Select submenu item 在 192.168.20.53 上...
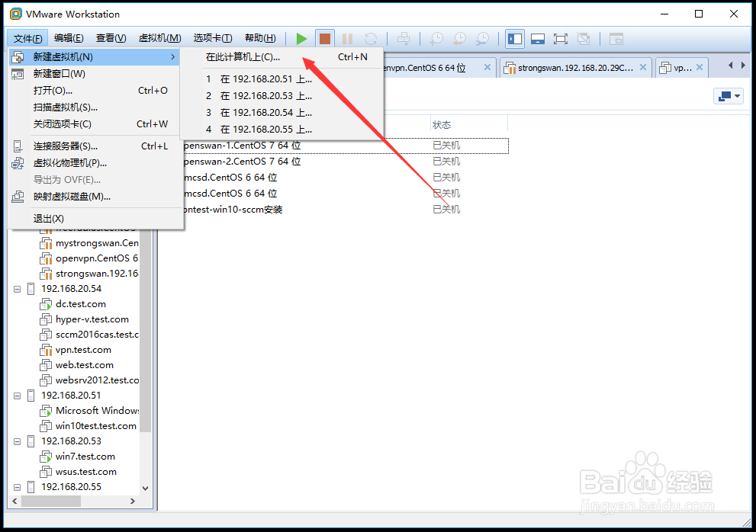The width and height of the screenshot is (756, 532). click(x=281, y=96)
